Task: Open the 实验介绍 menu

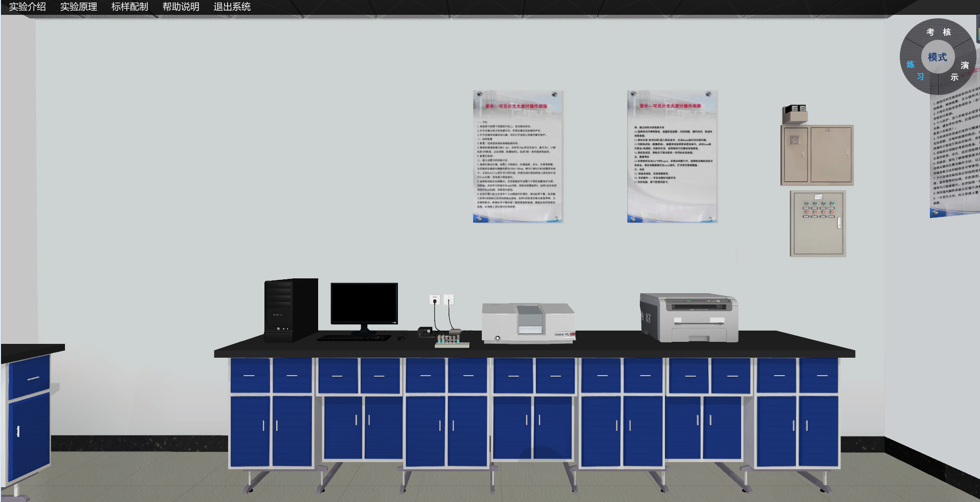Action: point(28,7)
